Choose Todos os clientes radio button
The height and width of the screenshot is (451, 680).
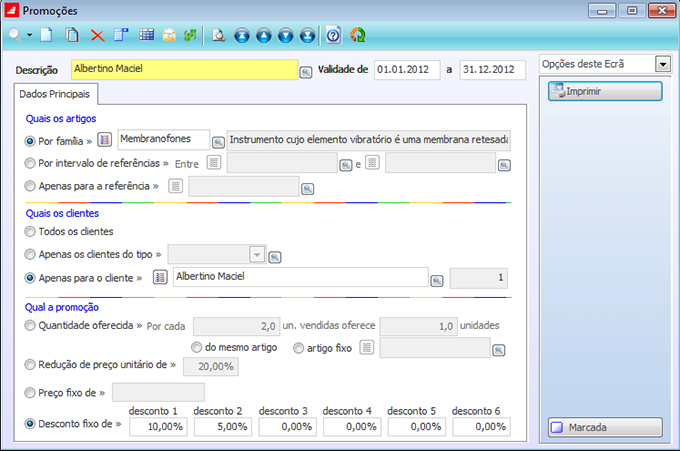pos(30,232)
